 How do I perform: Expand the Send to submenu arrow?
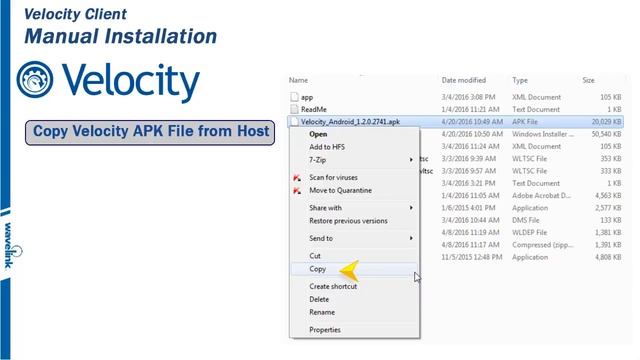click(x=411, y=238)
